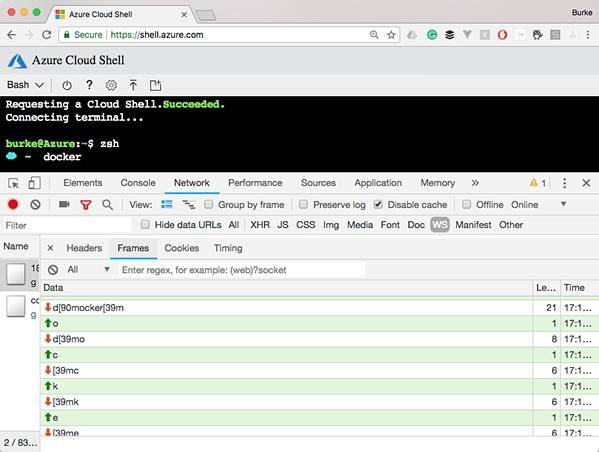Focus the network Filter text field
This screenshot has width=599, height=452.
tap(67, 225)
